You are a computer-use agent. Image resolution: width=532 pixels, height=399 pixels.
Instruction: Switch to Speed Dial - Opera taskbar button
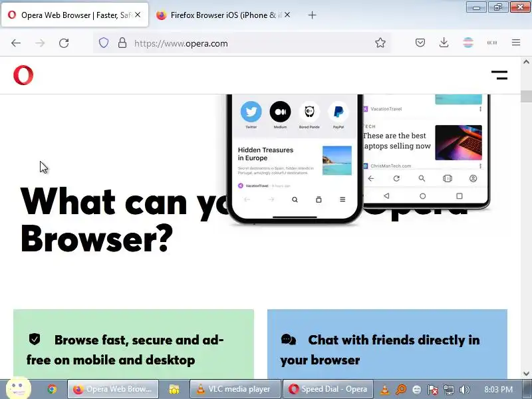tap(328, 389)
